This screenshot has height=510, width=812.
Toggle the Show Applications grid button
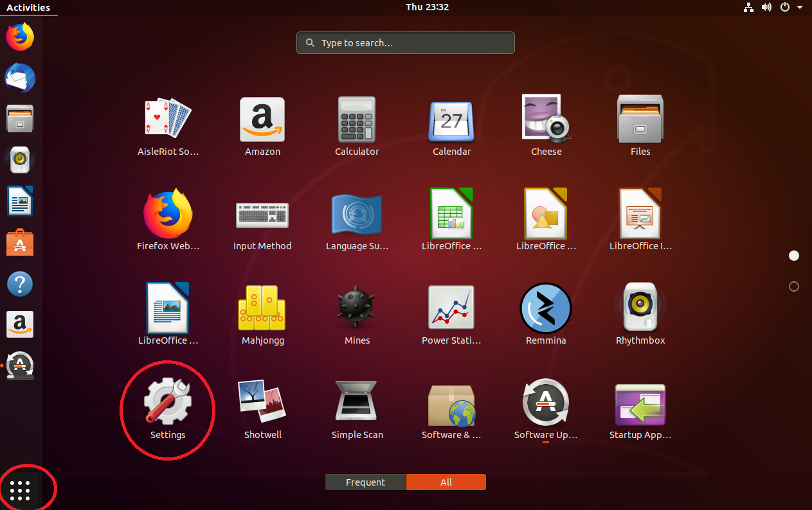point(21,491)
